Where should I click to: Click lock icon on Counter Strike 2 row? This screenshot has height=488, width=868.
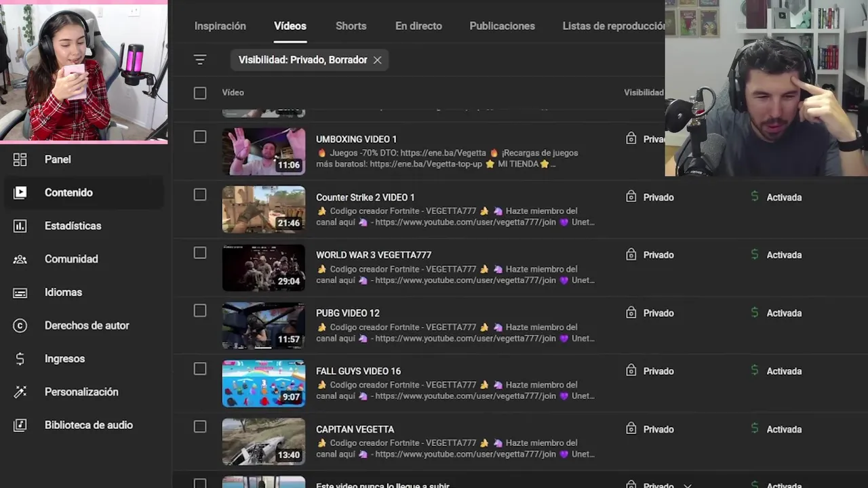(631, 197)
